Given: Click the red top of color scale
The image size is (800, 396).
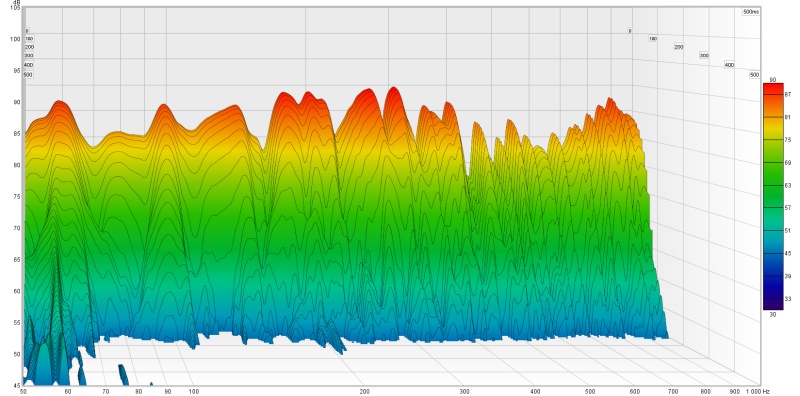Looking at the screenshot, I should 773,87.
